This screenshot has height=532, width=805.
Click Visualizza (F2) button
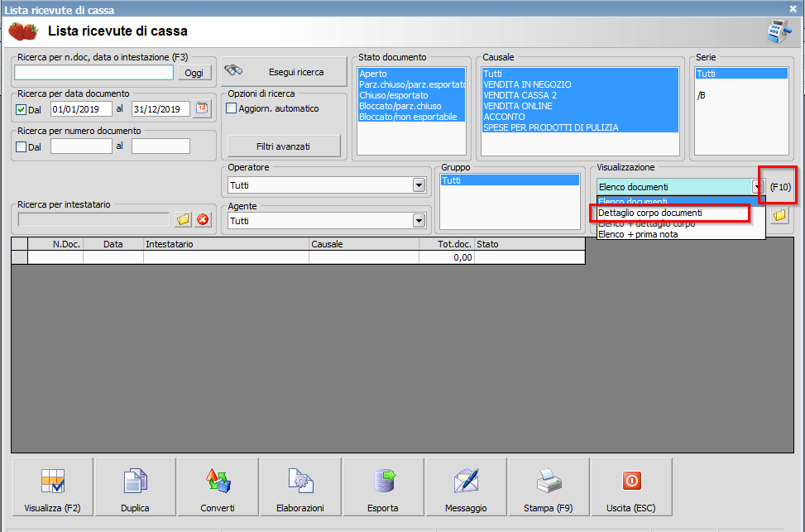[52, 486]
